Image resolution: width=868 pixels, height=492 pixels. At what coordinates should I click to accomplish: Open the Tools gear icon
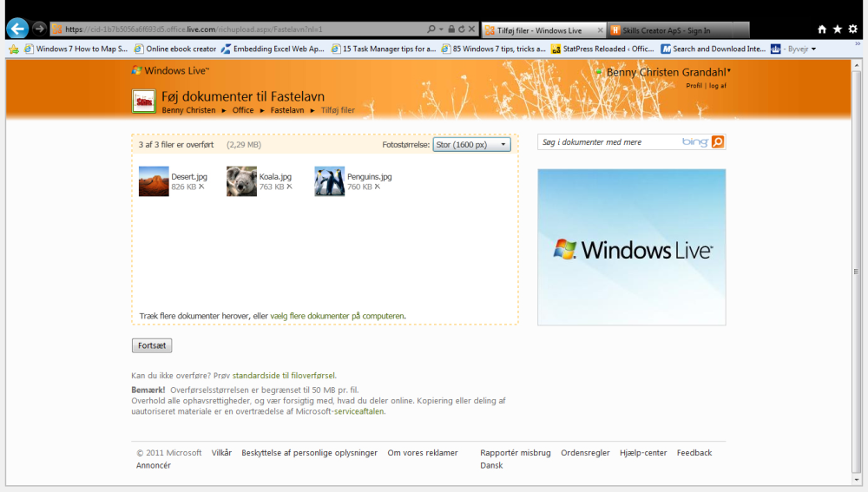pos(853,30)
